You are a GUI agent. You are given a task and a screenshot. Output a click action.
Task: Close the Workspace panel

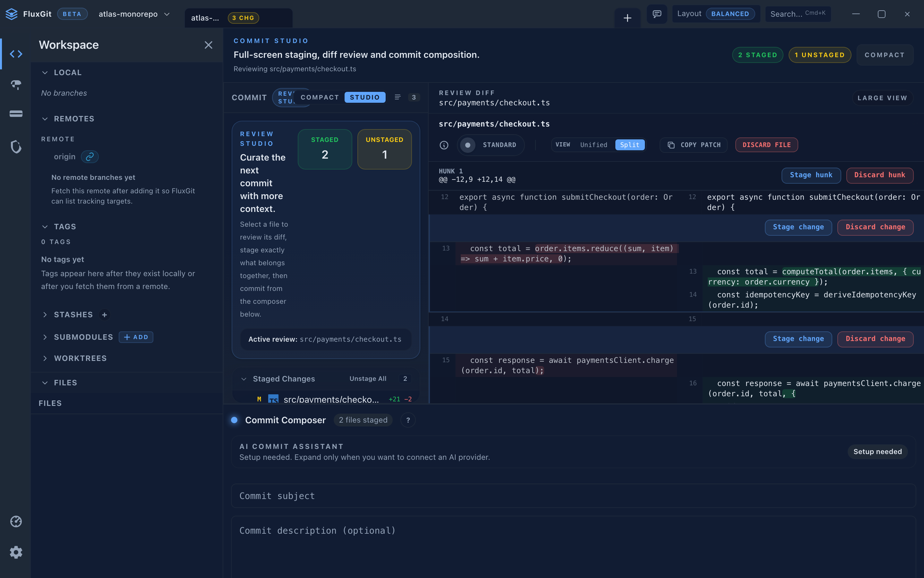[209, 45]
